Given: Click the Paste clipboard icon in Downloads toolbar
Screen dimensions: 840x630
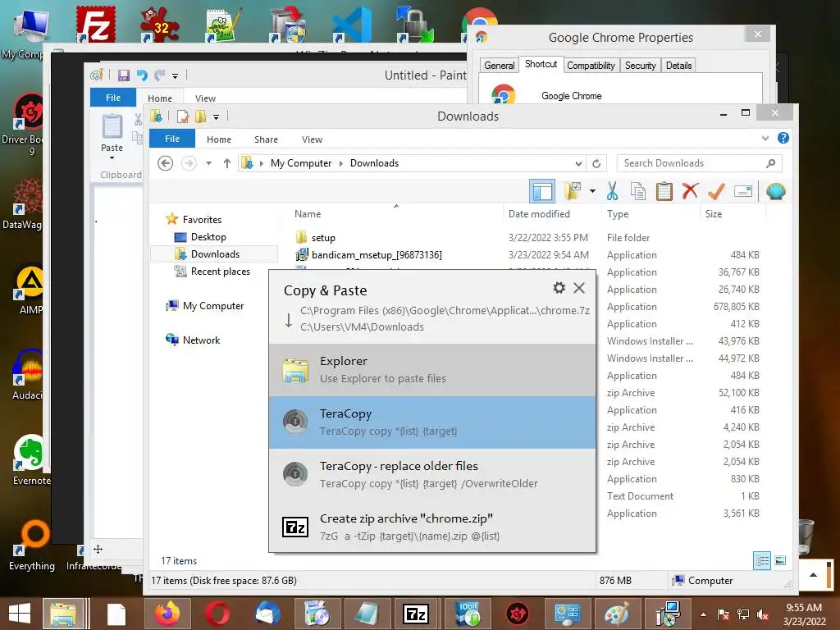Looking at the screenshot, I should [664, 191].
